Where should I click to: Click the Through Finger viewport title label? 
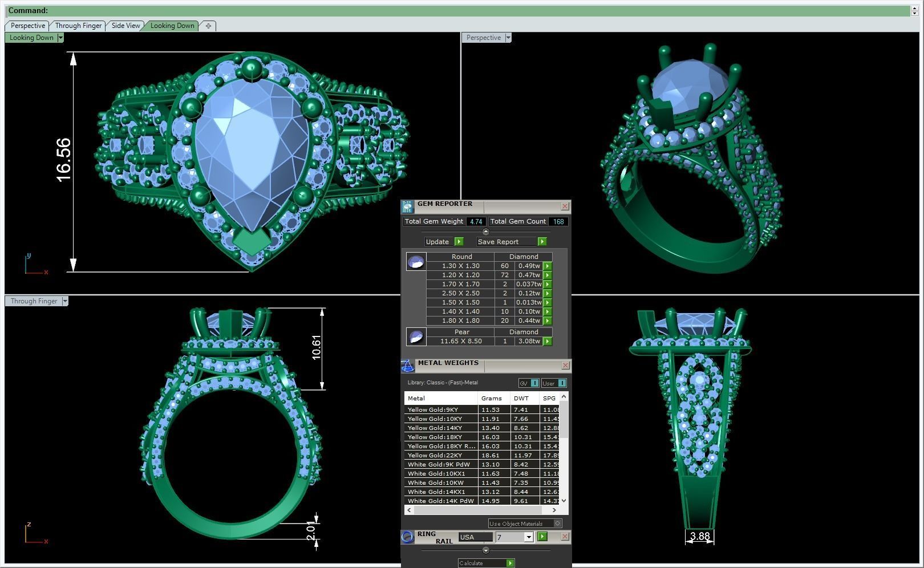(x=34, y=301)
